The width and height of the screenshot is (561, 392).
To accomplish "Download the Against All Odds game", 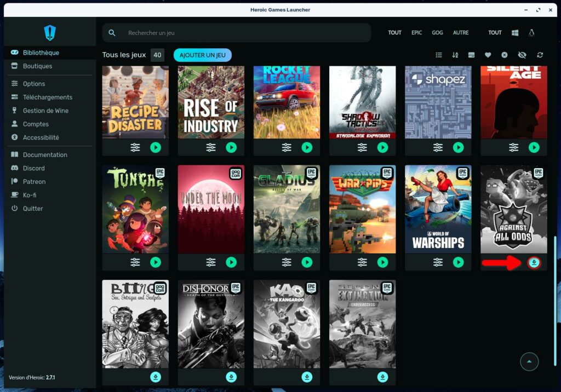I will pyautogui.click(x=534, y=263).
